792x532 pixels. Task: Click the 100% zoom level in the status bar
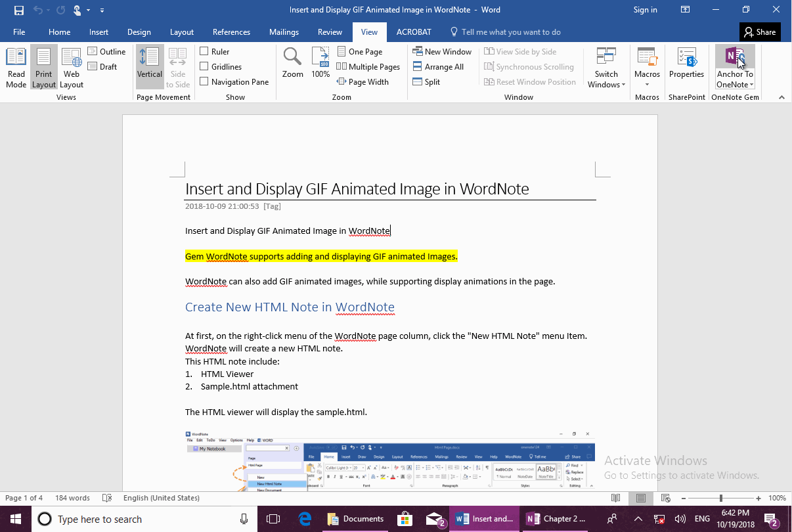(777, 499)
